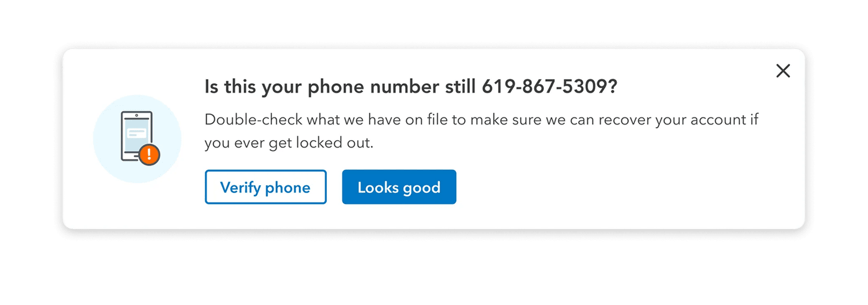Image resolution: width=868 pixels, height=305 pixels.
Task: Tap the camera dot atop phone icon
Action: 137,115
